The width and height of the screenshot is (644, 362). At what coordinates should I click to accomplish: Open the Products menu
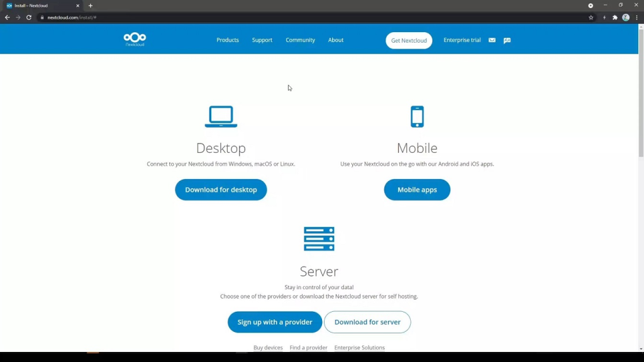(228, 40)
